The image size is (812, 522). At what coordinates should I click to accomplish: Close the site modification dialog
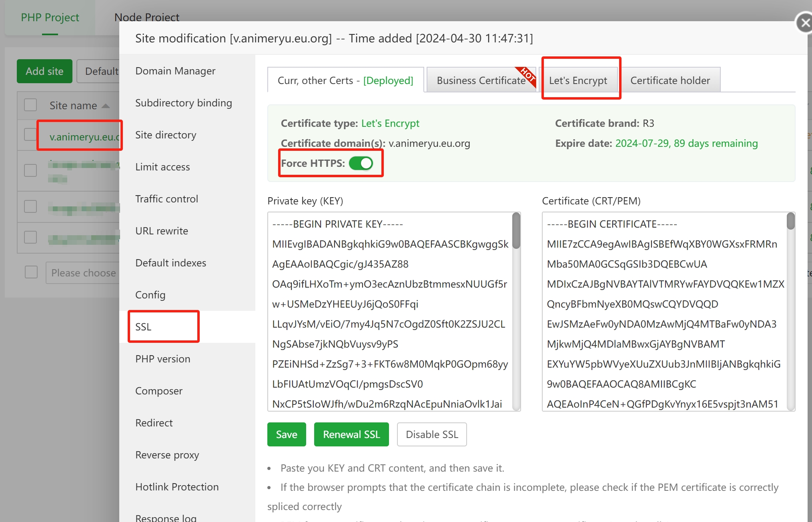coord(804,23)
